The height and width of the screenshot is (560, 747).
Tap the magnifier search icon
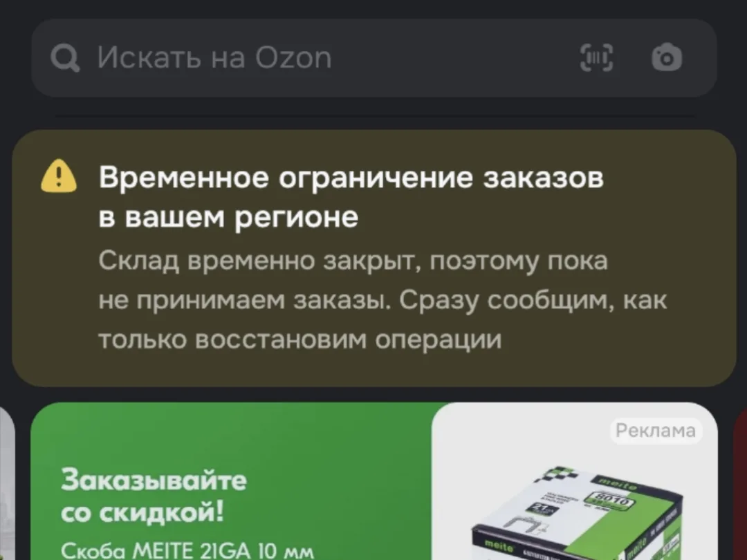(65, 58)
